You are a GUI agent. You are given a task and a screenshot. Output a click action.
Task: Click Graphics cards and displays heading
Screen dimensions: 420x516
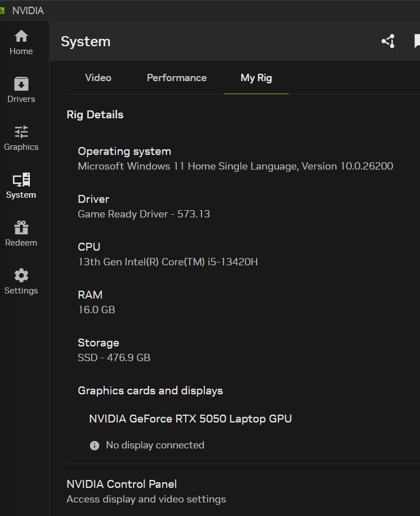[150, 390]
